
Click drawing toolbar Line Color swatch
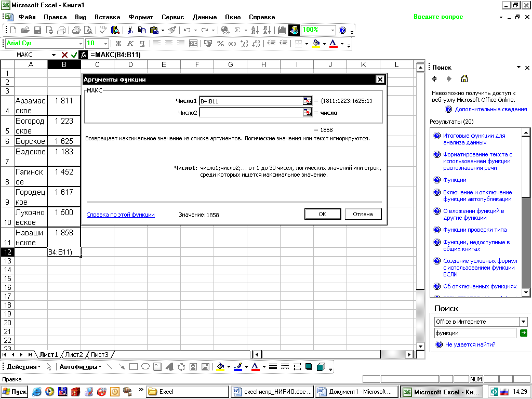click(x=238, y=367)
